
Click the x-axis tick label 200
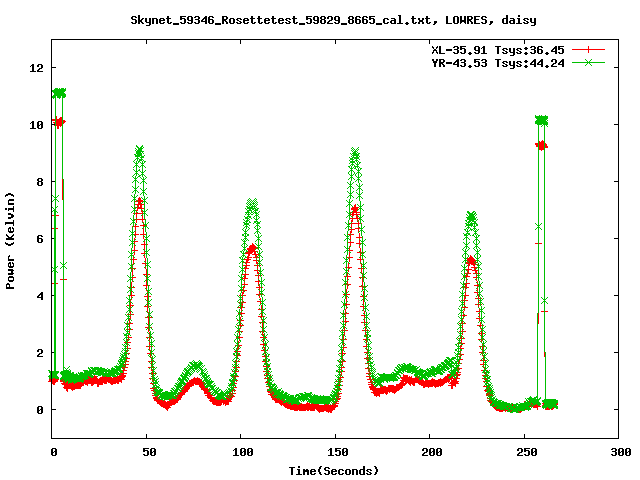431,452
